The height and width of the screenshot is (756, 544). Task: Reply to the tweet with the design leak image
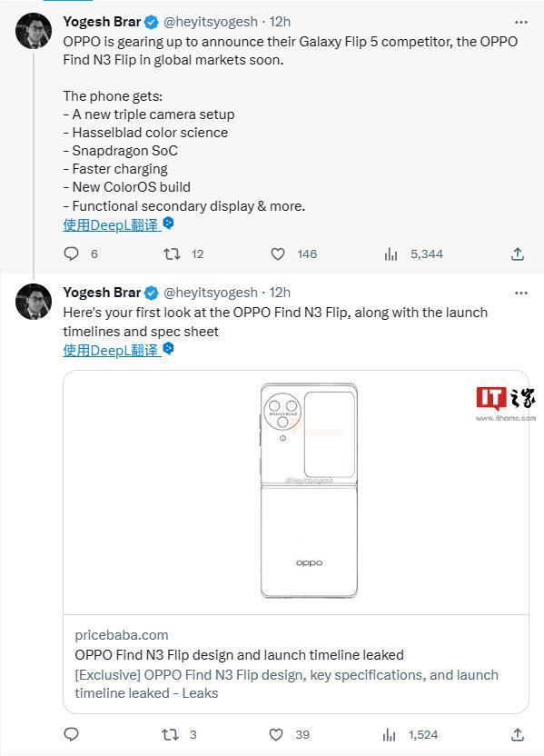click(x=72, y=734)
